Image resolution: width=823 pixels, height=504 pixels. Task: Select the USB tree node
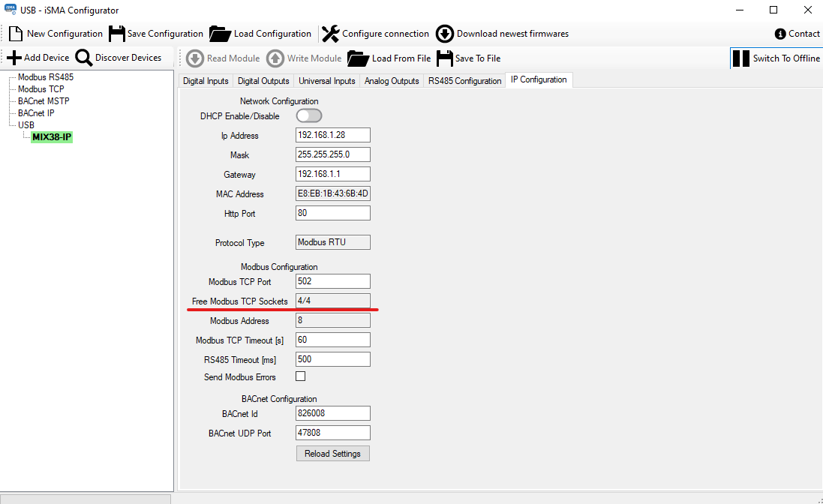tap(26, 125)
